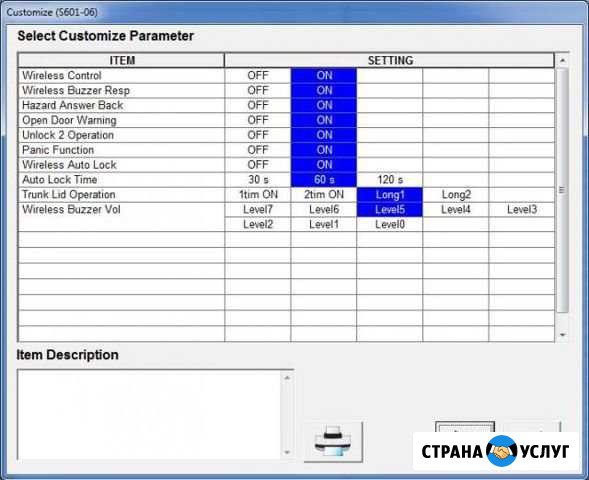Click Item Description scroll down arrow

(x=287, y=452)
